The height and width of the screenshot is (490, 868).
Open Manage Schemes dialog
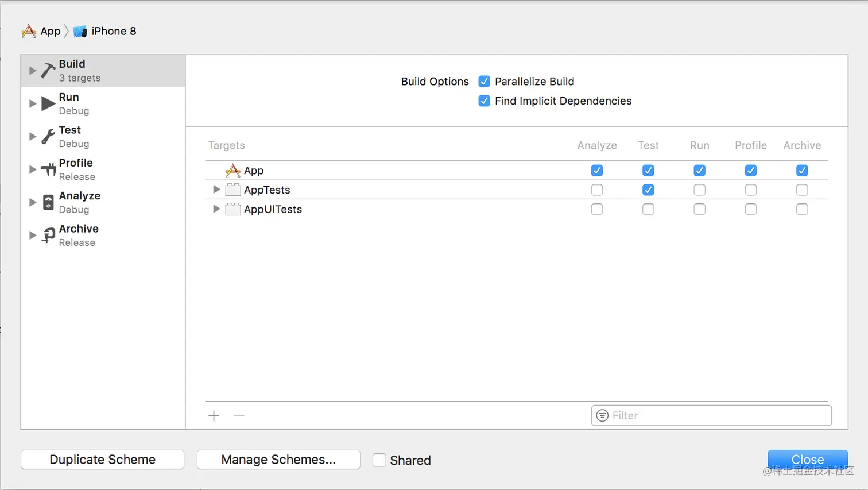278,460
